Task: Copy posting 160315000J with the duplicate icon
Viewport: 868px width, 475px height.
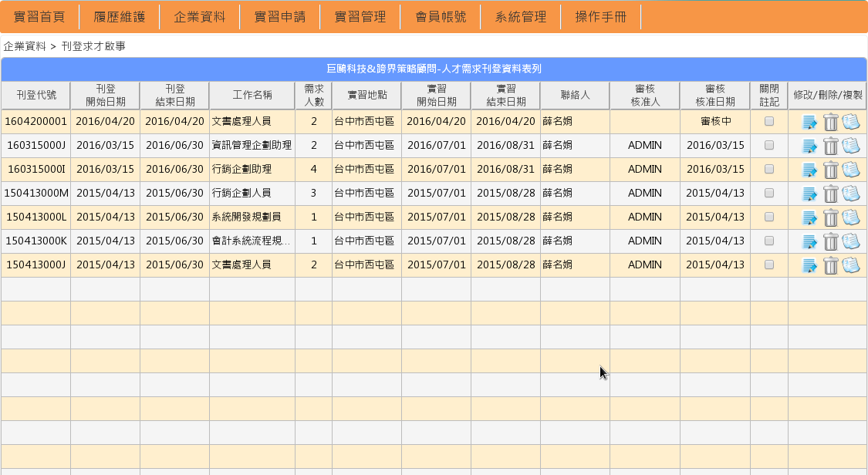Action: click(x=851, y=146)
